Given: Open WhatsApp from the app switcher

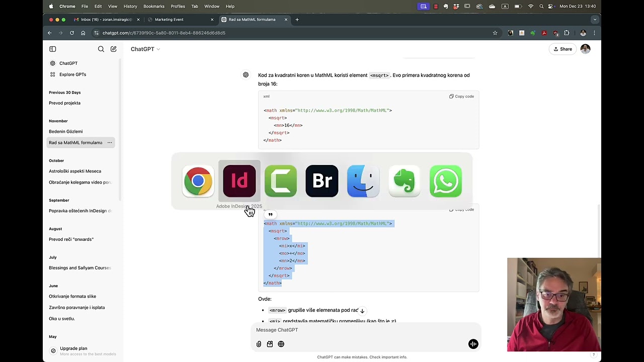Looking at the screenshot, I should (445, 180).
